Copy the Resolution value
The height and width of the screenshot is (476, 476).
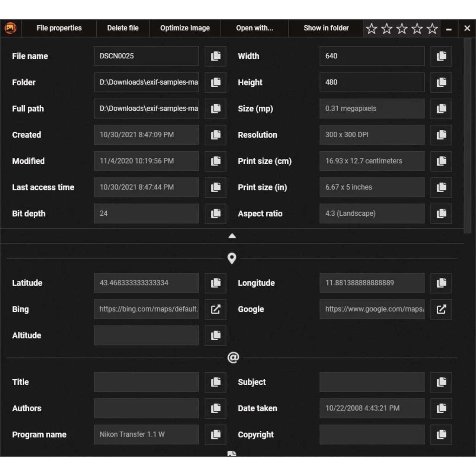pos(441,135)
